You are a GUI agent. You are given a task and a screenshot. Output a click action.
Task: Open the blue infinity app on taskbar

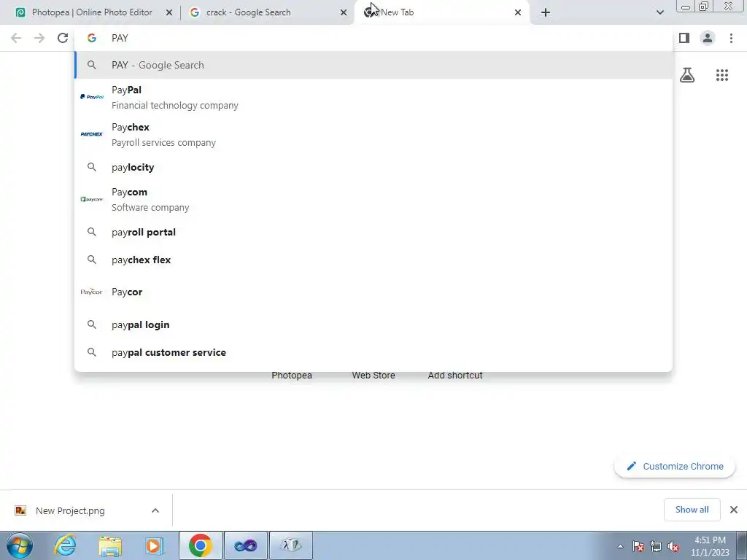point(245,545)
